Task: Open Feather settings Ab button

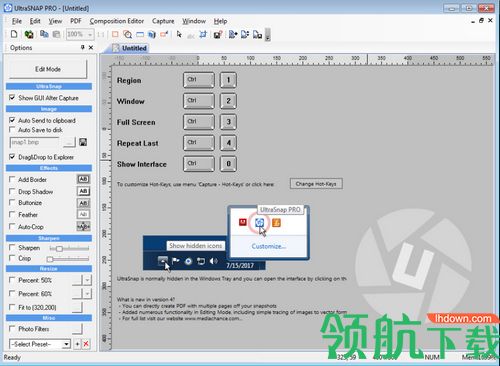Action: tap(83, 214)
